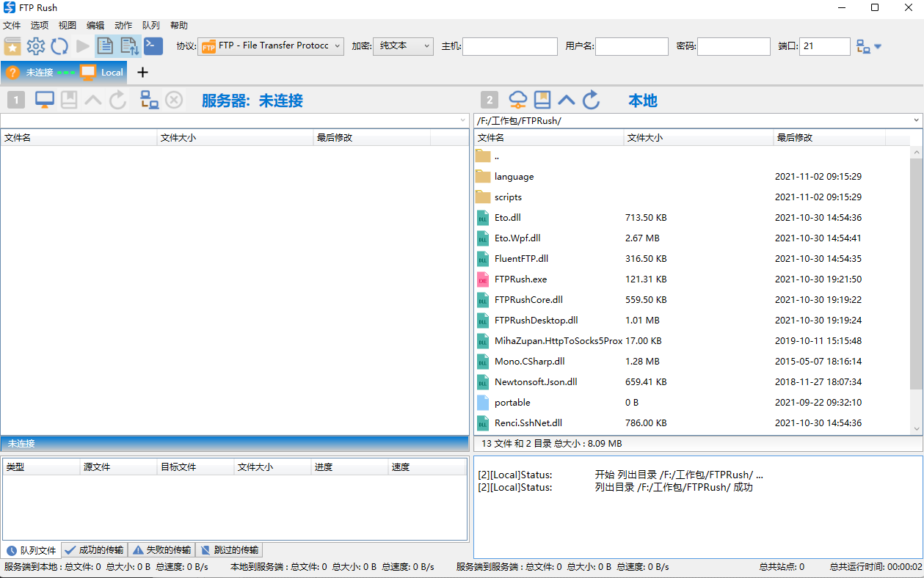This screenshot has width=924, height=578.
Task: Click the panel 2 number badge
Action: coord(490,100)
